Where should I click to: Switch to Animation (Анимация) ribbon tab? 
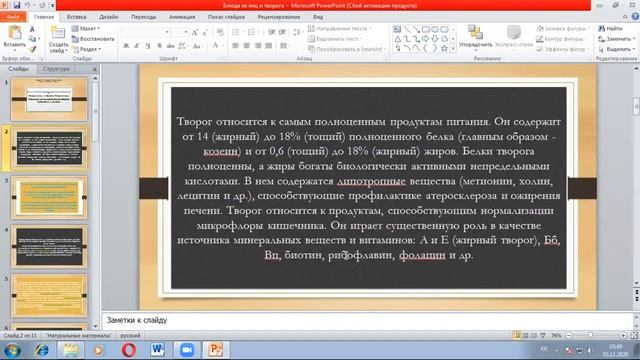pos(182,17)
